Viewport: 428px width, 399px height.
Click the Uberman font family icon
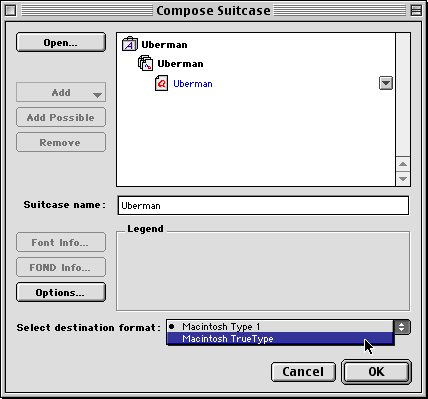click(145, 63)
